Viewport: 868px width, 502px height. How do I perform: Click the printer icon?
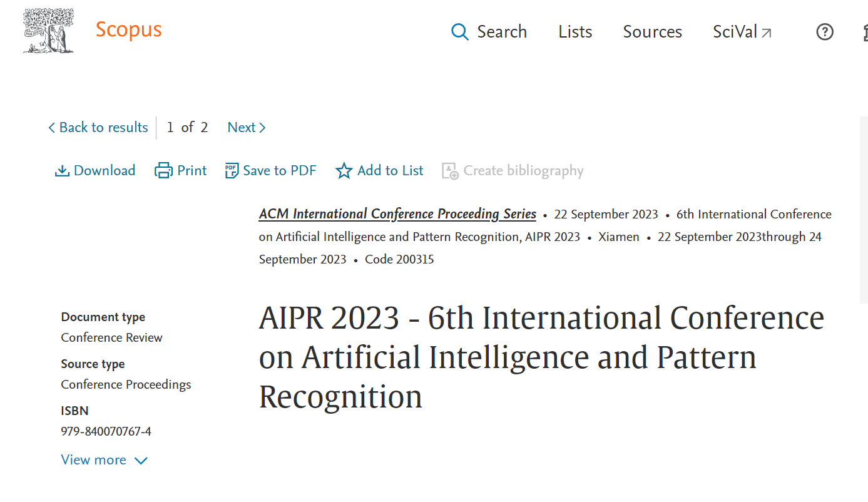point(163,171)
